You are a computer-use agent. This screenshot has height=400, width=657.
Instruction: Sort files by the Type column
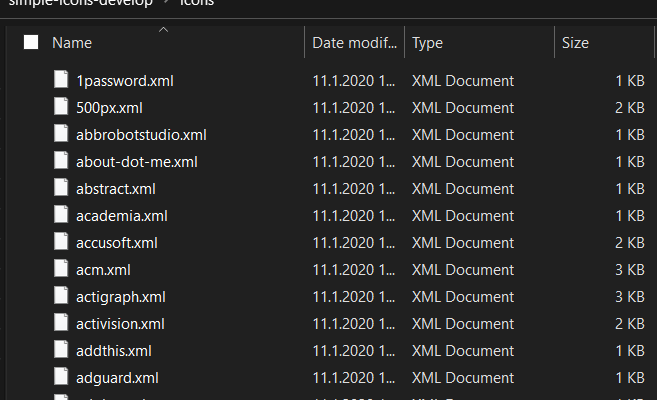427,43
